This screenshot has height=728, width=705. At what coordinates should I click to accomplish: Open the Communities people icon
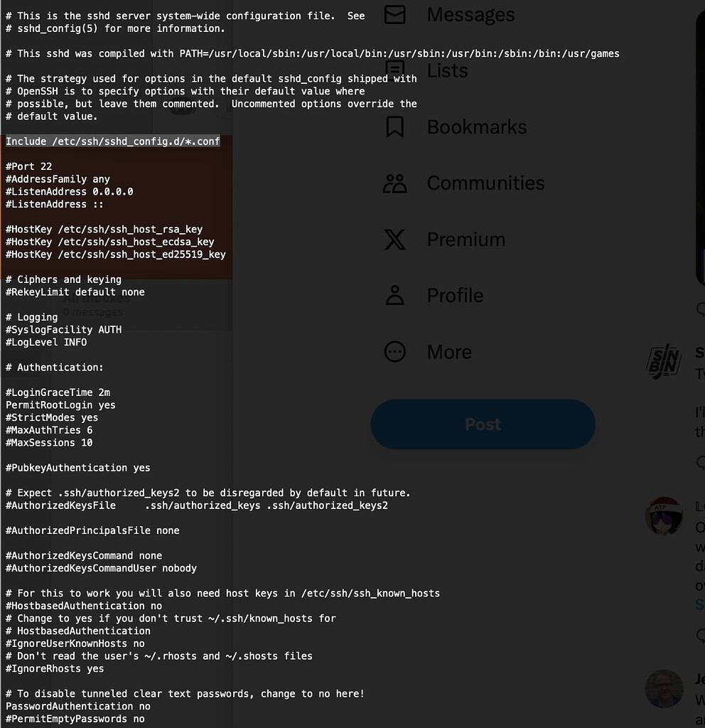click(x=394, y=183)
